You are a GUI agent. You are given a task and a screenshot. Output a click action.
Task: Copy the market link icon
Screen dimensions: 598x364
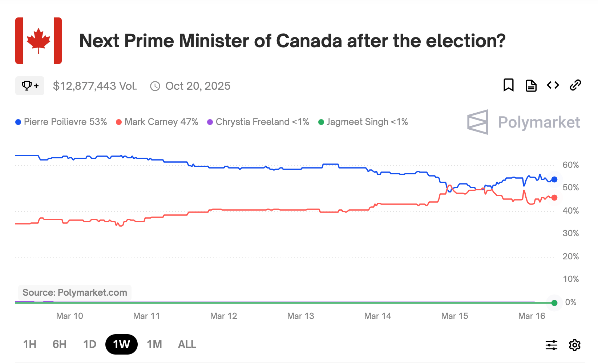click(575, 85)
